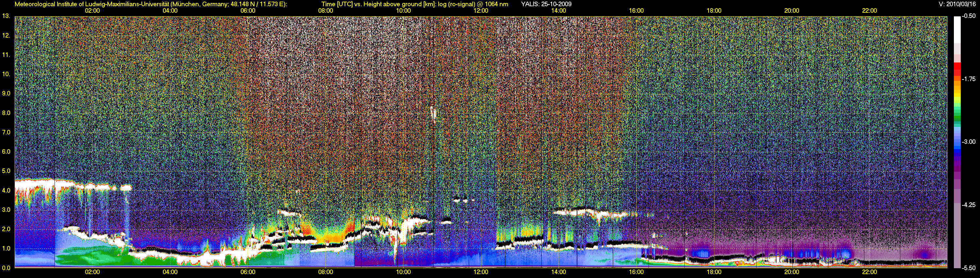Click the '0.0' height axis label

point(6,268)
